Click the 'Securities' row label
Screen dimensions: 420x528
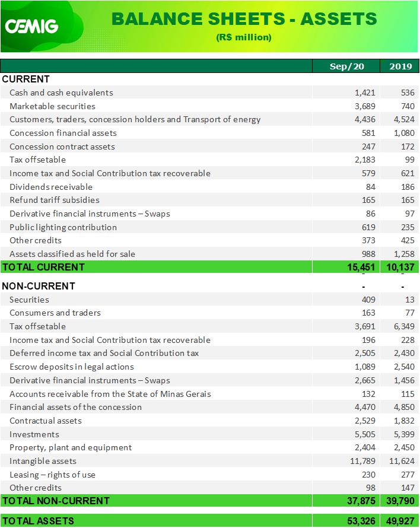tap(29, 300)
